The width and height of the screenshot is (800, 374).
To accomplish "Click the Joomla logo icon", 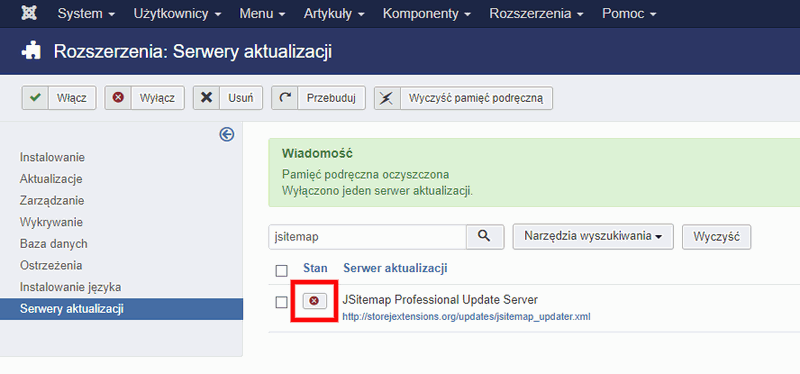I will click(x=29, y=13).
